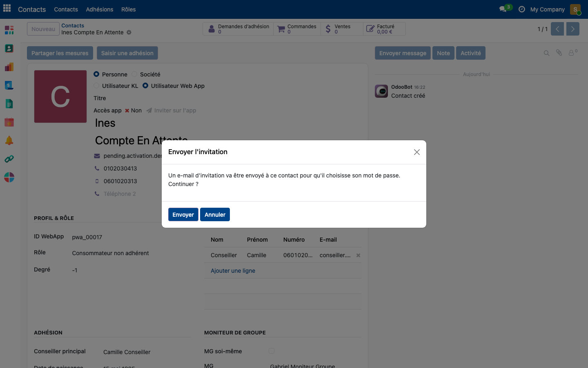Open the conversations icon with badge 3
This screenshot has width=588, height=368.
(505, 9)
